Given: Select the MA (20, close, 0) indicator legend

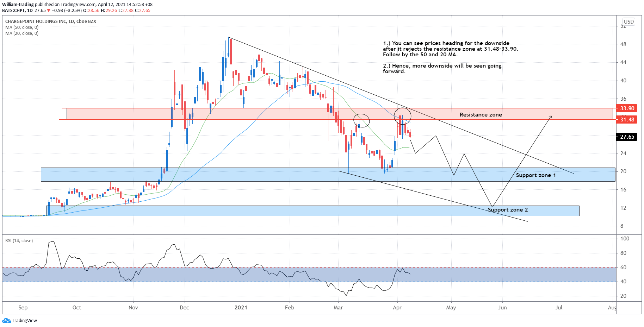Looking at the screenshot, I should point(22,33).
